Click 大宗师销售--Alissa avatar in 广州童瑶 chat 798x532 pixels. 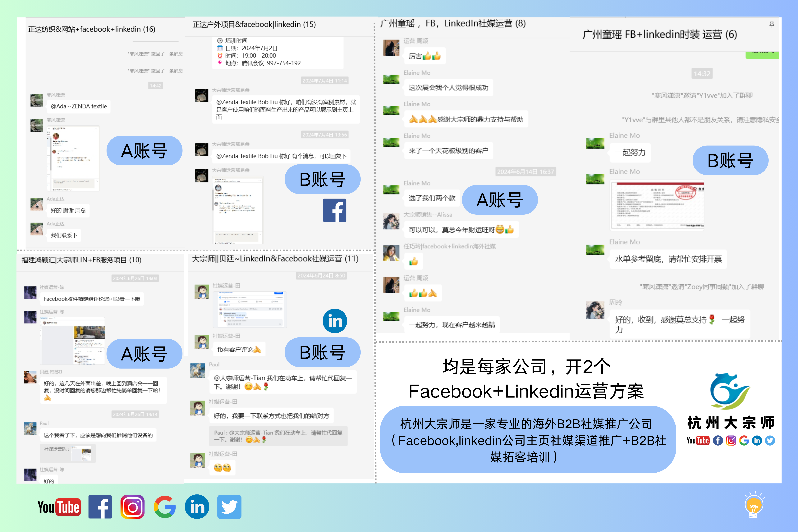(391, 221)
